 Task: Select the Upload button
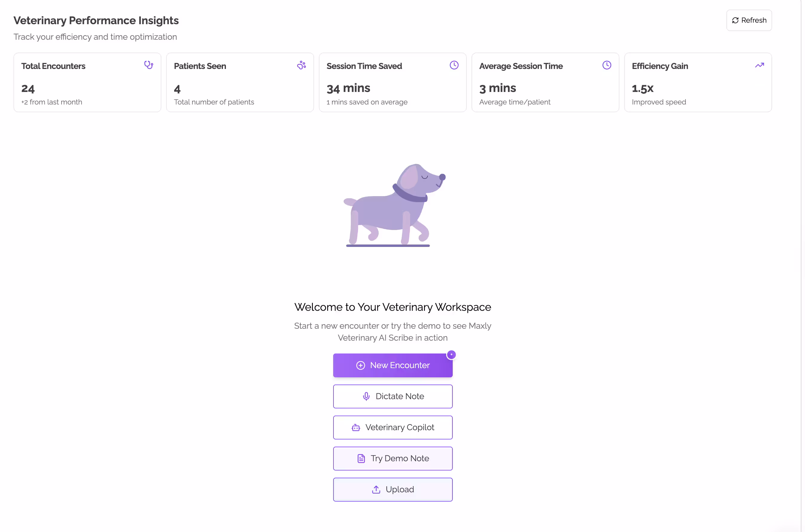click(x=392, y=489)
